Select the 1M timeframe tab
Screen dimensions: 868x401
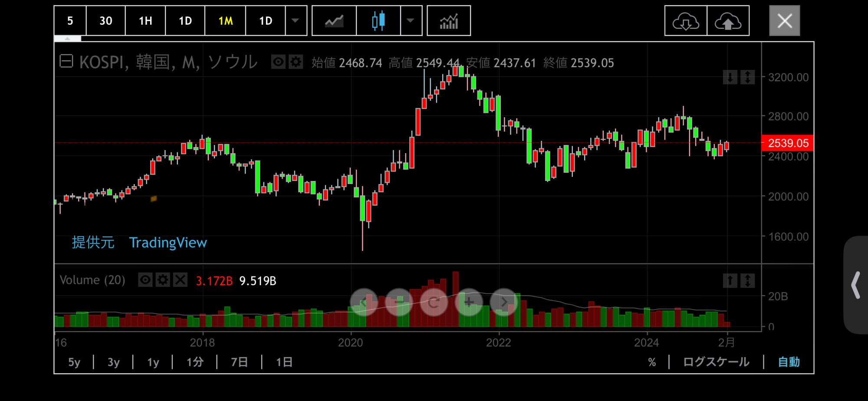[225, 21]
